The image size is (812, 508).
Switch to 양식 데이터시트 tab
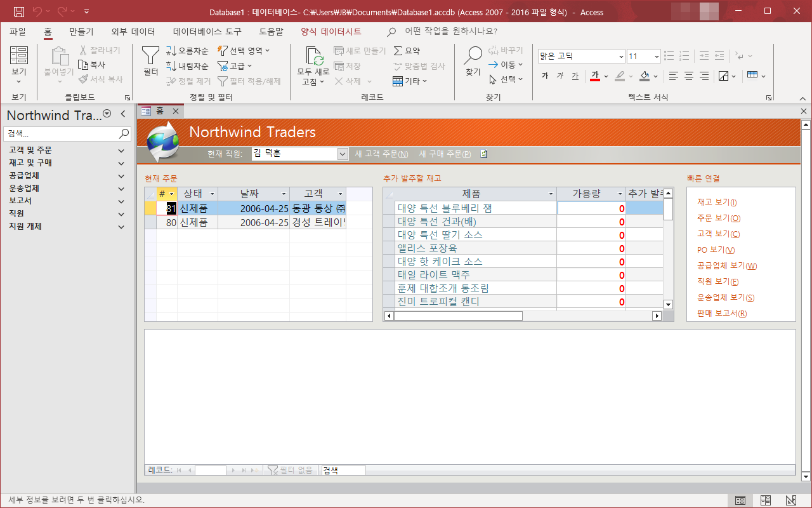click(331, 31)
